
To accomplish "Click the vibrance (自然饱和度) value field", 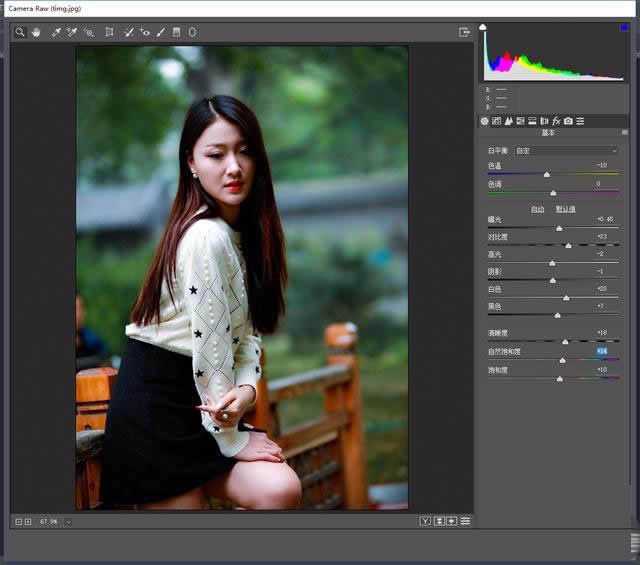I will 602,351.
